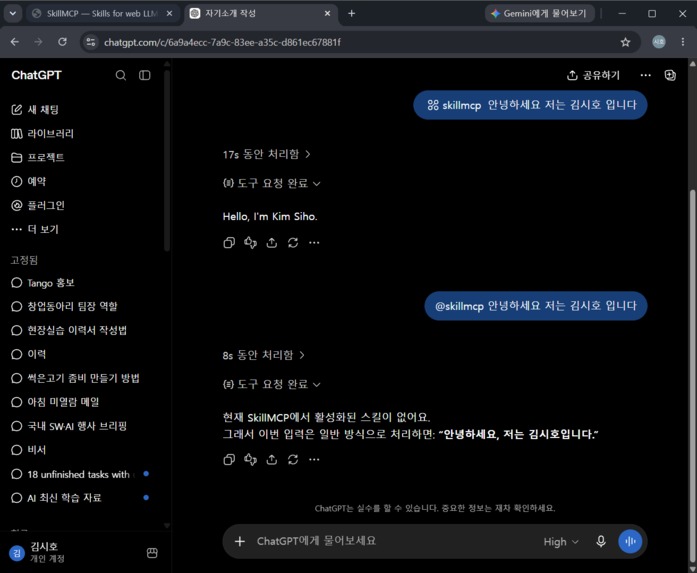
Task: Rate the SkillMCP 스킬이 없어요 response
Action: coord(250,460)
